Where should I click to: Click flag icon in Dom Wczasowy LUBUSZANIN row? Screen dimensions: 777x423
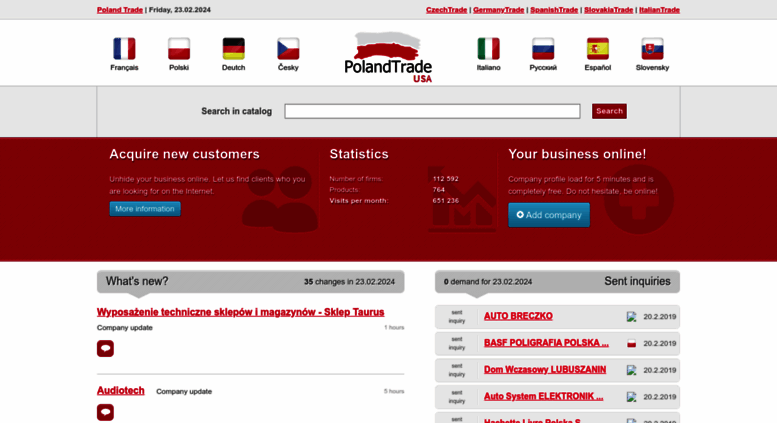631,370
